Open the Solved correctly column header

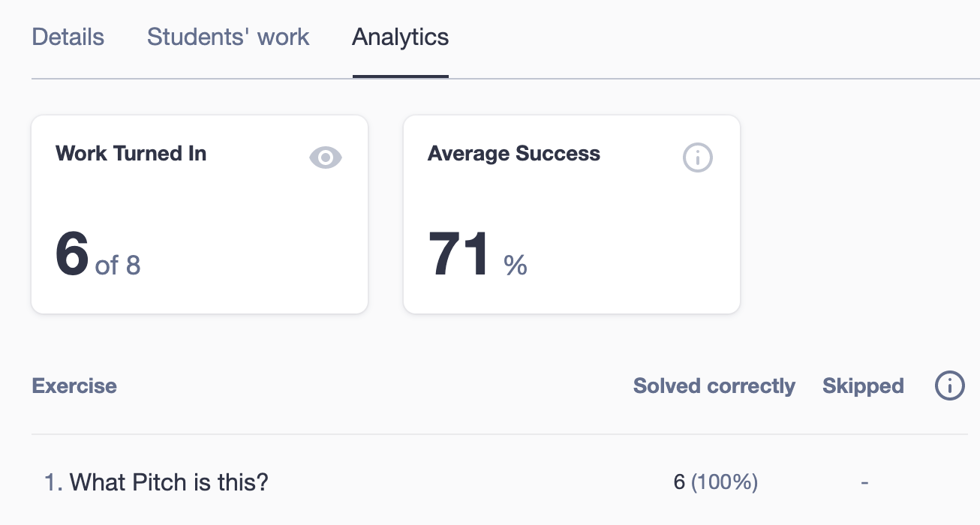[x=714, y=385]
